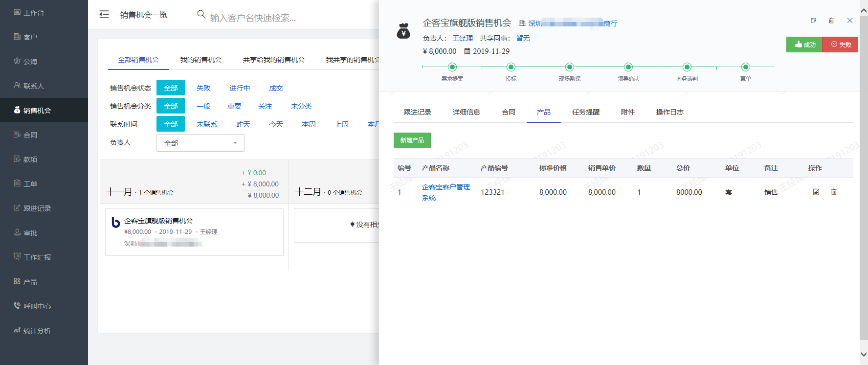Open the 产品 sidebar item
The width and height of the screenshot is (868, 365).
pos(44,281)
